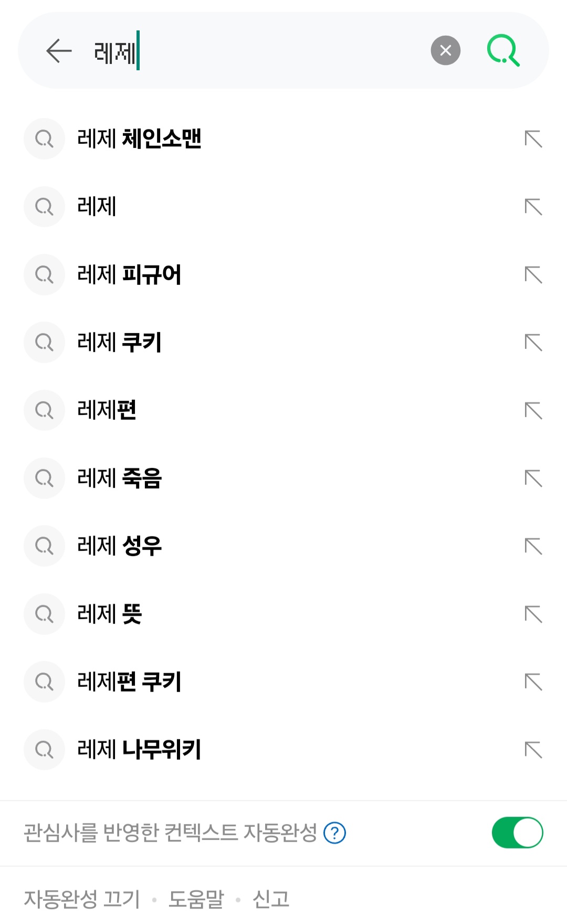Insert '레제 쿠키' using its arrow icon
Viewport: 567px width, 924px height.
click(533, 342)
